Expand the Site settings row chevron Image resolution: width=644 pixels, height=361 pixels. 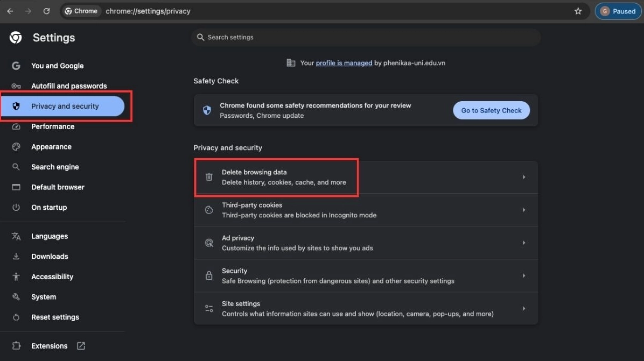[523, 308]
